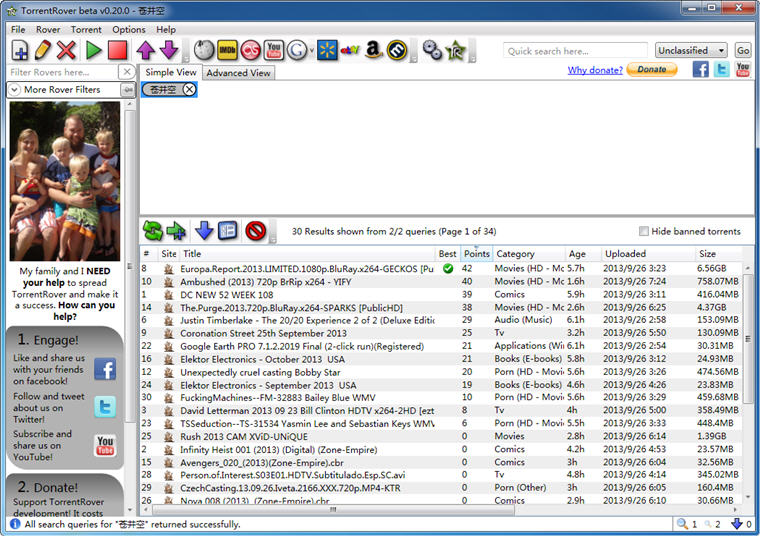Image resolution: width=760 pixels, height=536 pixels.
Task: Expand More Rover Filters
Action: 15,90
